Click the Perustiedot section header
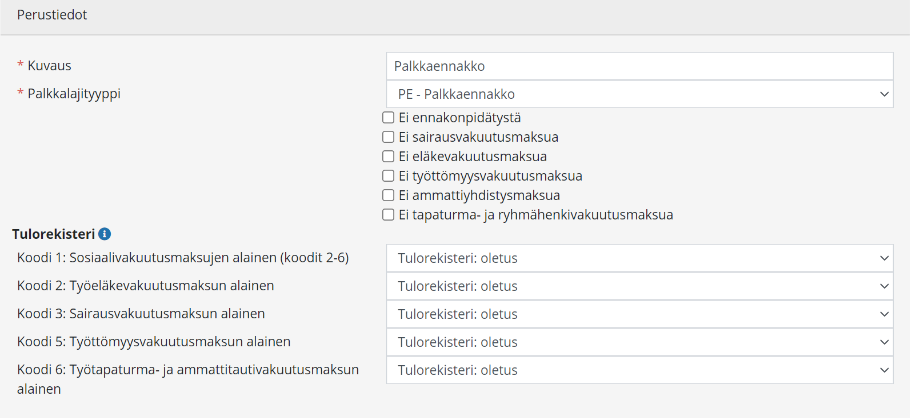The width and height of the screenshot is (910, 418). (x=50, y=16)
